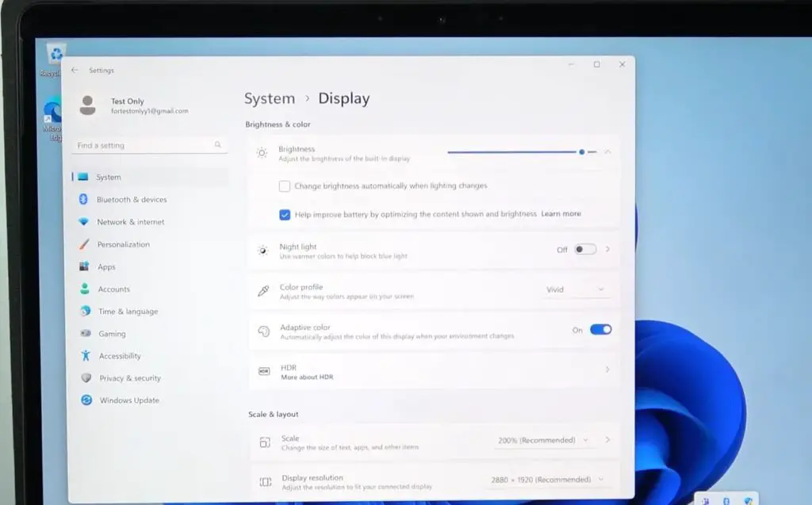Select System in the settings sidebar
Screen dimensions: 812x505
click(x=82, y=176)
